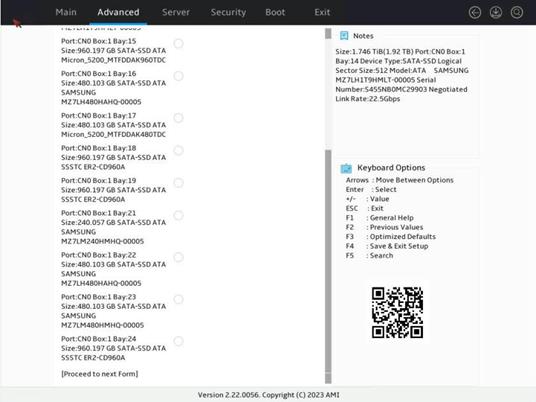Image resolution: width=536 pixels, height=402 pixels.
Task: Select the Bay:17 Micron 480GB drive radio button
Action: click(x=178, y=118)
